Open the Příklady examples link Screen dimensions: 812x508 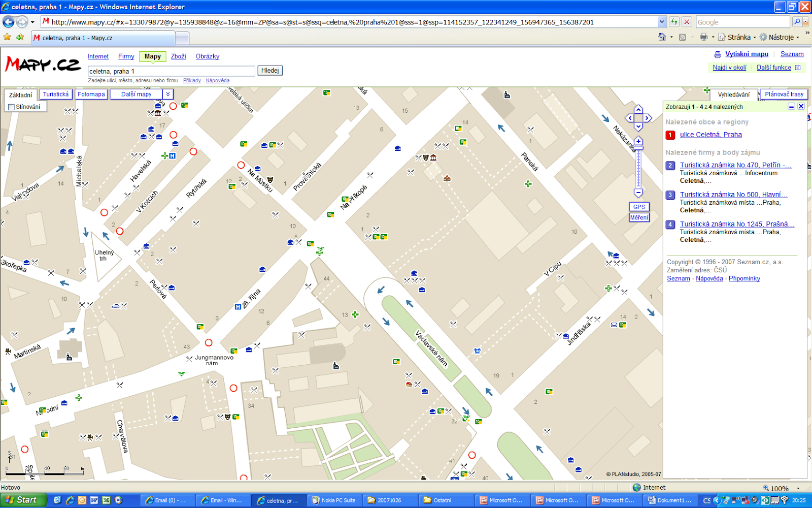(192, 80)
